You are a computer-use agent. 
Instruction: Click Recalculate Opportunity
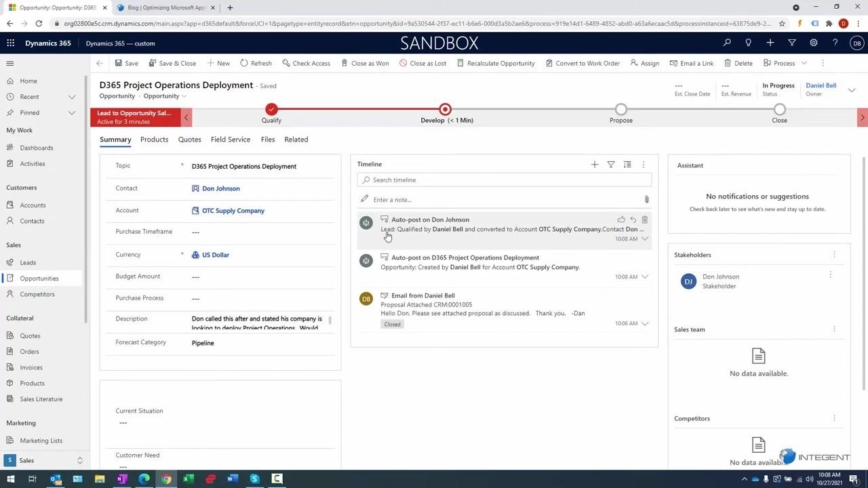click(496, 63)
